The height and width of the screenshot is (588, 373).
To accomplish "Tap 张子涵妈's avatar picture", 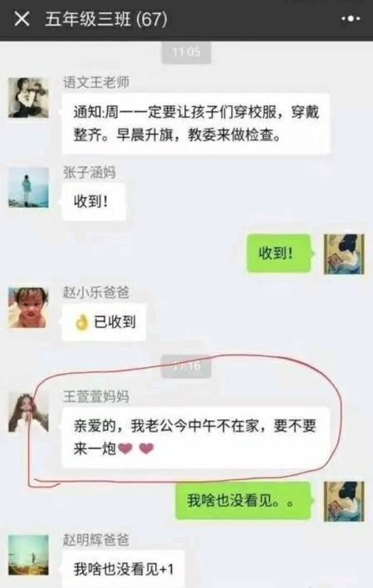I will [29, 188].
